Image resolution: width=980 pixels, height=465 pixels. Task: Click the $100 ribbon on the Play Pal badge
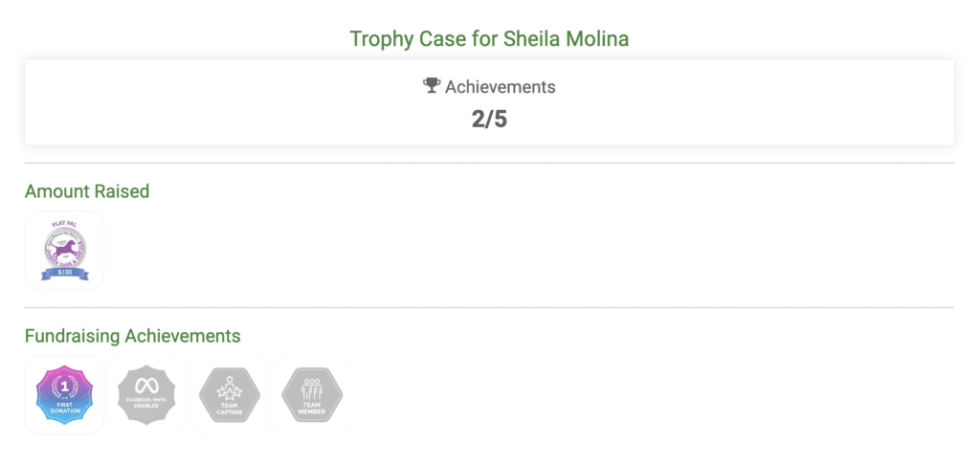(64, 275)
